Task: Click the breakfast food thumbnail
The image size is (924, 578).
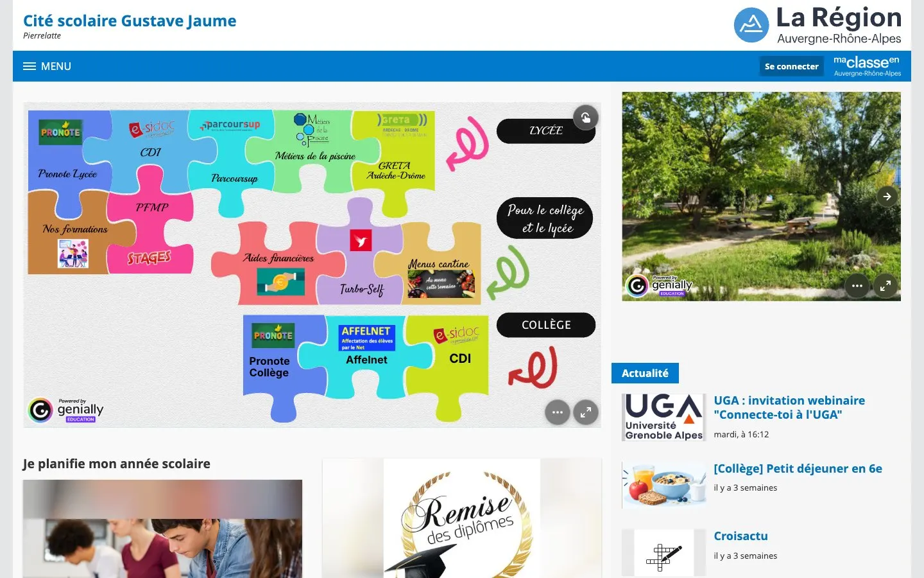Action: pyautogui.click(x=663, y=485)
